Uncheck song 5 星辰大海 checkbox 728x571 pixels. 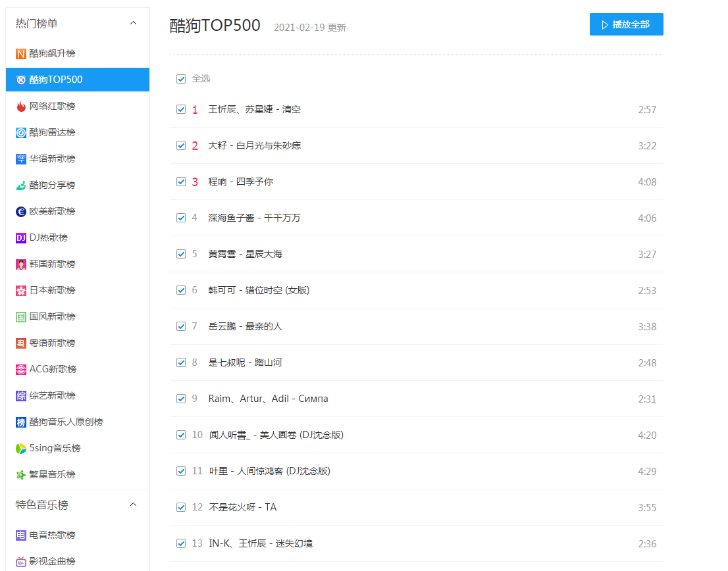coord(181,254)
